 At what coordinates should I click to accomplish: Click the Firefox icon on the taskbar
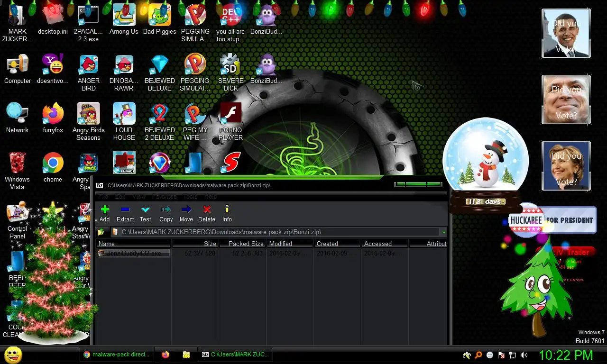click(166, 355)
